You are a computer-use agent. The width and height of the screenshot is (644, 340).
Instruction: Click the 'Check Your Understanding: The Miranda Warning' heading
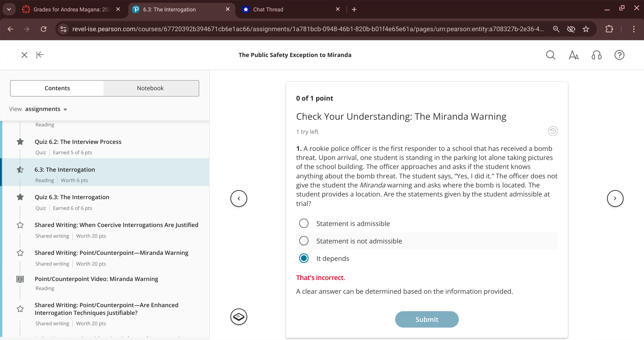click(x=401, y=116)
